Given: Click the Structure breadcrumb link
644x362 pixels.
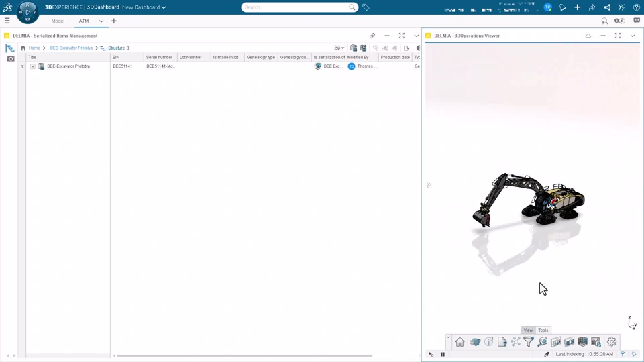Looking at the screenshot, I should pos(116,48).
